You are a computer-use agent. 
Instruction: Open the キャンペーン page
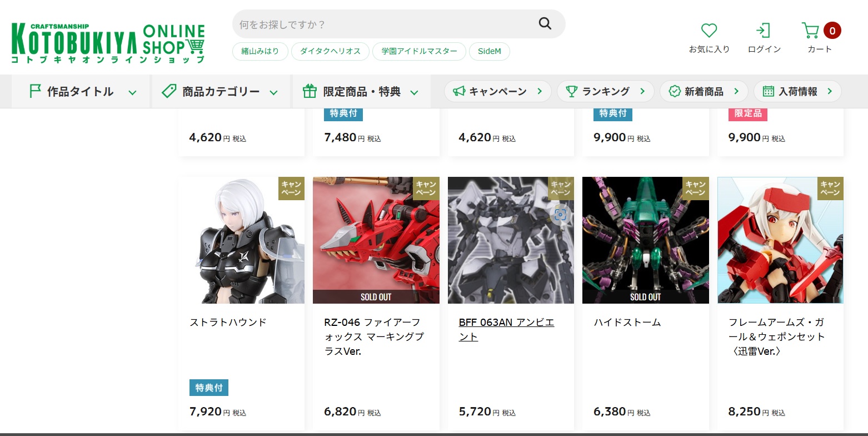(498, 91)
